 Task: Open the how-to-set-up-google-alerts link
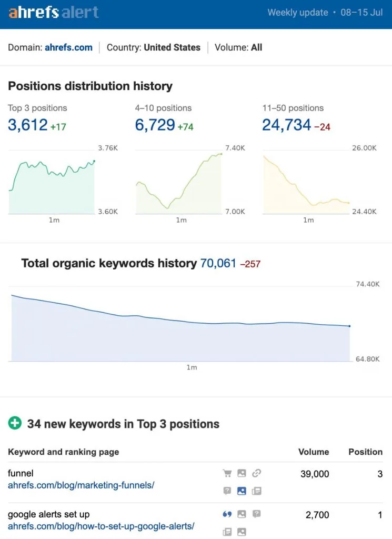click(101, 526)
